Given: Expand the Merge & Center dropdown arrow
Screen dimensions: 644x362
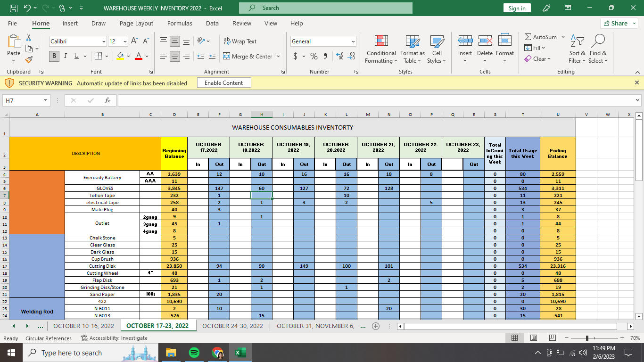Looking at the screenshot, I should tap(278, 57).
